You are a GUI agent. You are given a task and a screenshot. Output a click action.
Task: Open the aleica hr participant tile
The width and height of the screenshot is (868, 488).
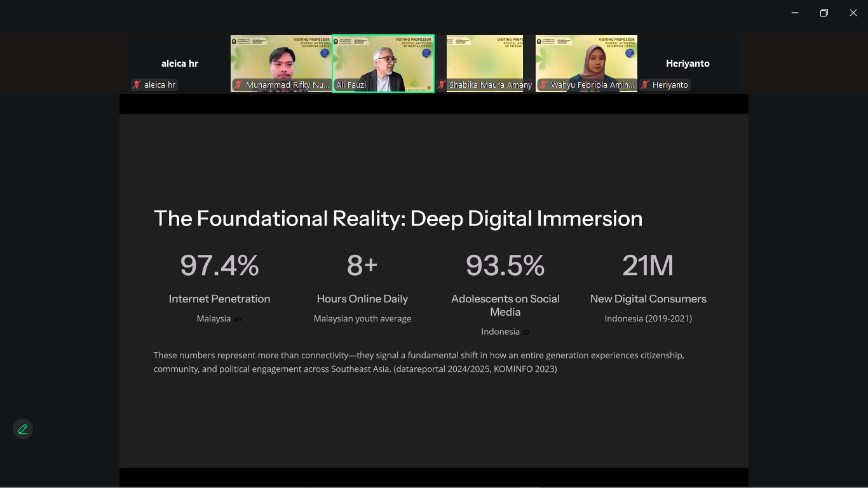[x=179, y=64]
